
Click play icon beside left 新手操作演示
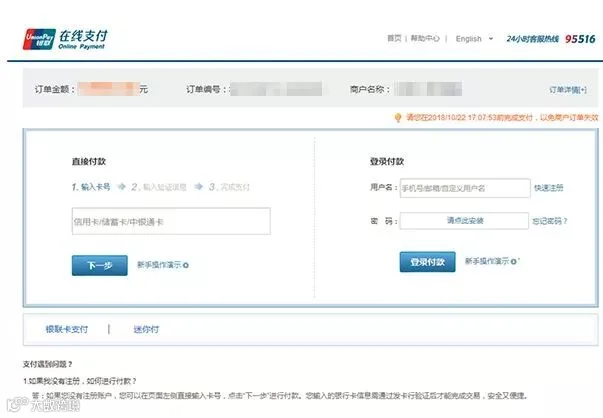coord(186,265)
